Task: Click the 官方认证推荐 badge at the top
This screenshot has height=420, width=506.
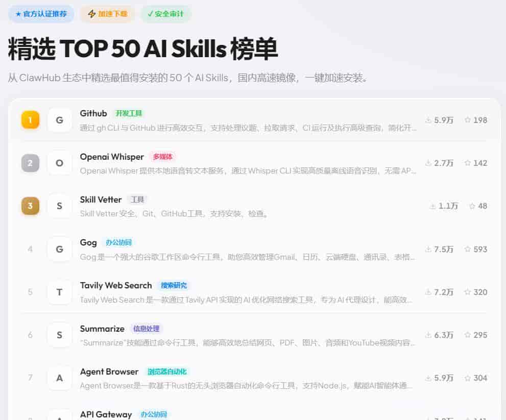Action: pyautogui.click(x=41, y=14)
